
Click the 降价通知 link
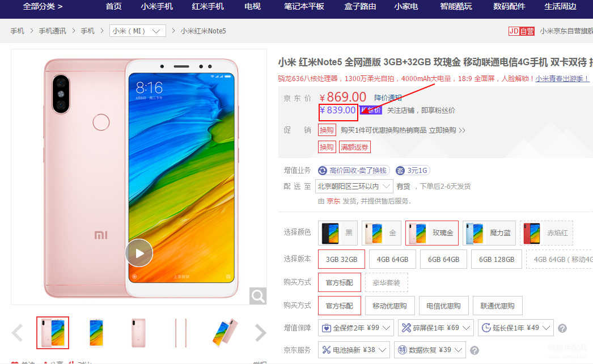pos(388,98)
